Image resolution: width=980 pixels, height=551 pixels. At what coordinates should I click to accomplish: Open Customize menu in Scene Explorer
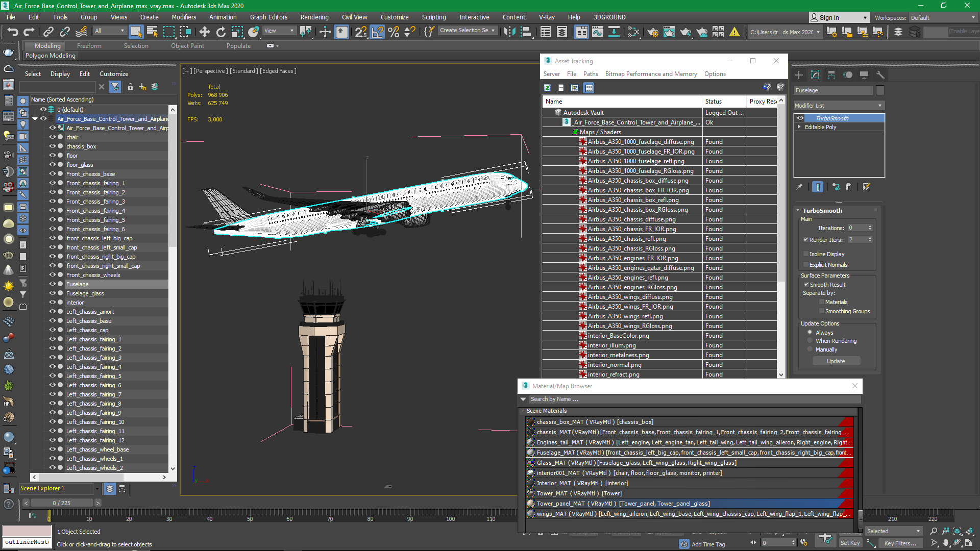114,74
